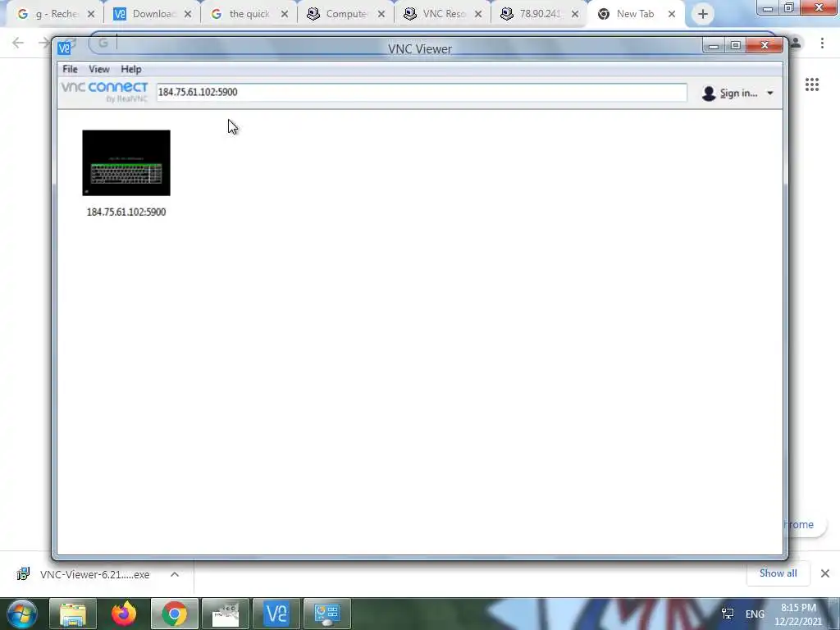
Task: Minimize the Chrome window
Action: click(x=767, y=7)
